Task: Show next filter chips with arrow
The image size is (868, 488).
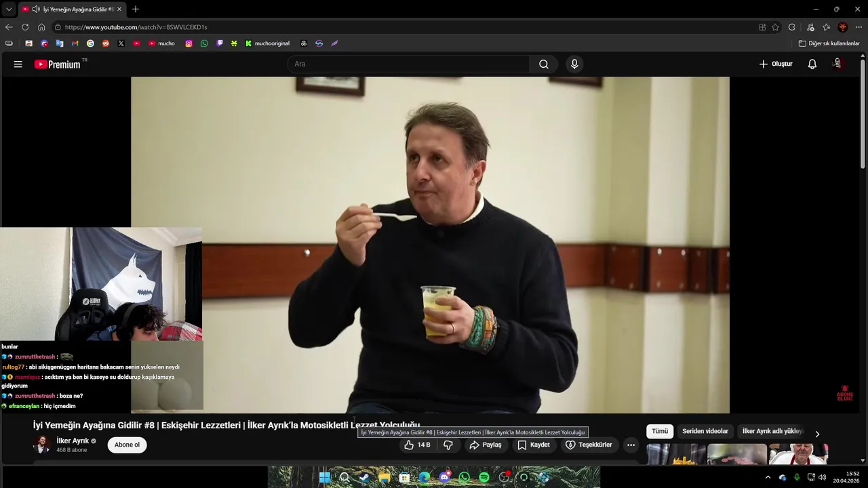Action: point(817,434)
